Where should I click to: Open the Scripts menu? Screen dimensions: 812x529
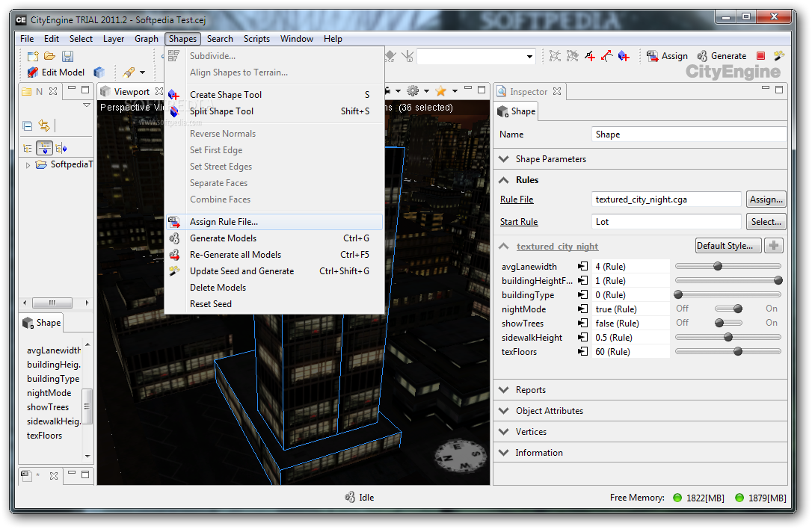coord(256,39)
